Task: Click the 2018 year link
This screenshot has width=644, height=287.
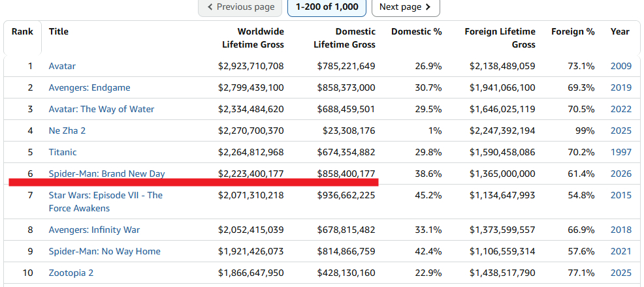Action: pos(621,230)
